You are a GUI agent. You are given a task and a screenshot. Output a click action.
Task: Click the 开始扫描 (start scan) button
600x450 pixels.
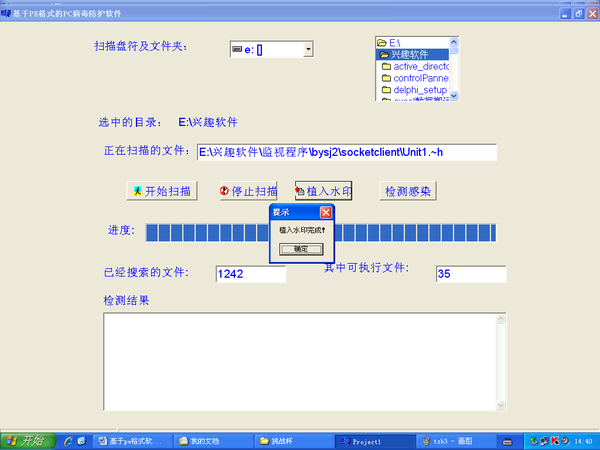162,191
